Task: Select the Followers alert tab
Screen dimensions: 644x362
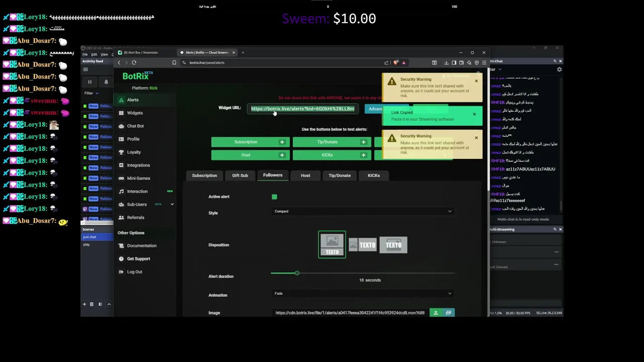Action: point(273,175)
